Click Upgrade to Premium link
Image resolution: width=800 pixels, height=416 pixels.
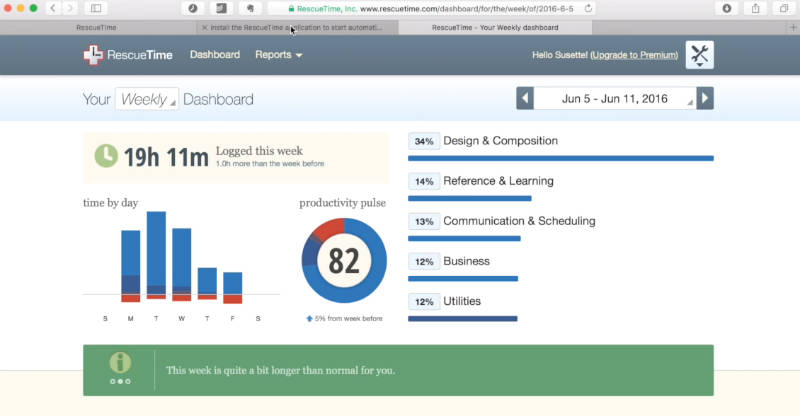pos(634,55)
